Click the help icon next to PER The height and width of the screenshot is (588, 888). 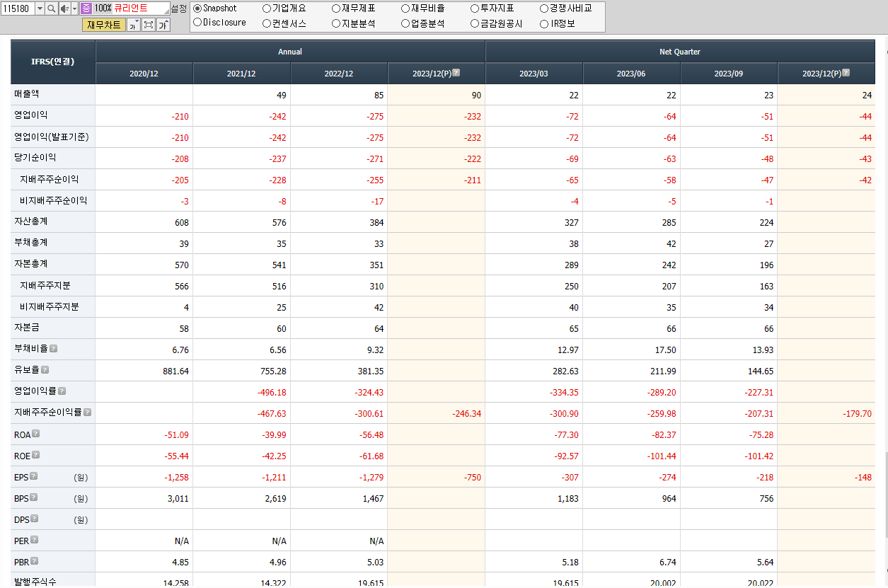[34, 540]
